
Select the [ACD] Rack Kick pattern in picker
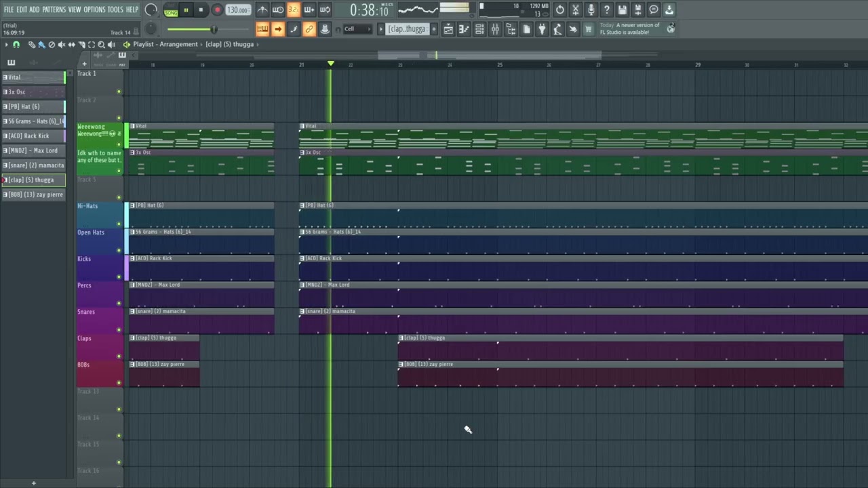pos(33,136)
